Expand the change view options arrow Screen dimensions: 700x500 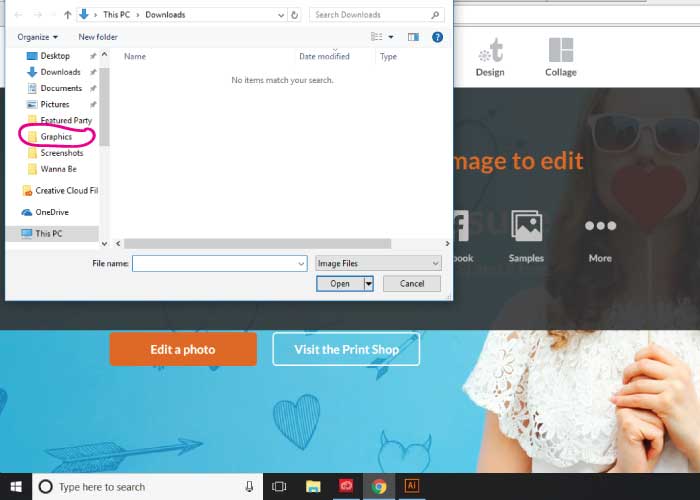pyautogui.click(x=391, y=37)
